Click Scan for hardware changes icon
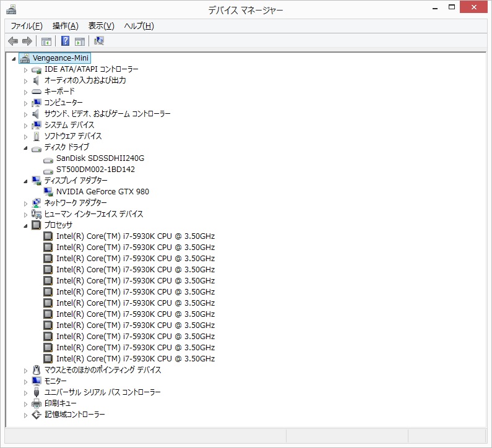 pos(99,41)
